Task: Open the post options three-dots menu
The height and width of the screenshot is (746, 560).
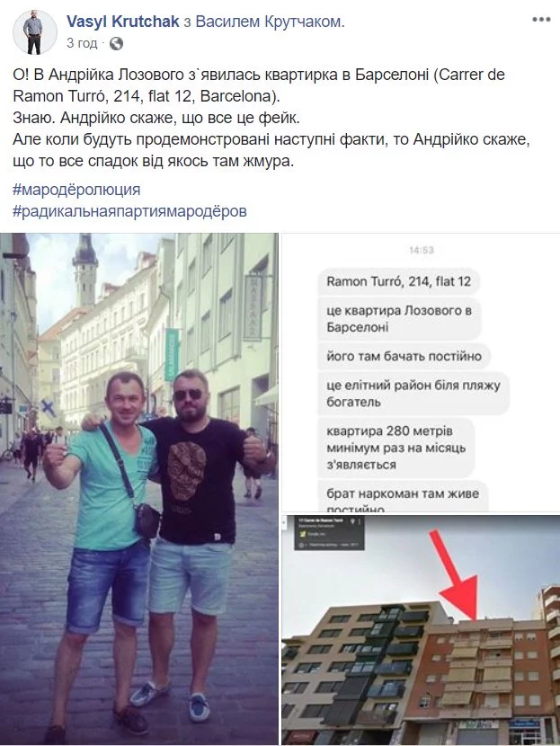Action: pos(541,20)
